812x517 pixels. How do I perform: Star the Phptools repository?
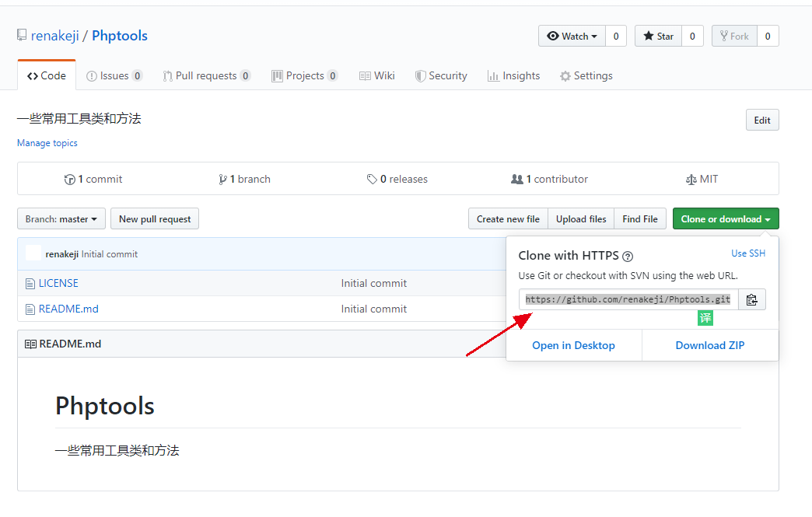(x=659, y=37)
